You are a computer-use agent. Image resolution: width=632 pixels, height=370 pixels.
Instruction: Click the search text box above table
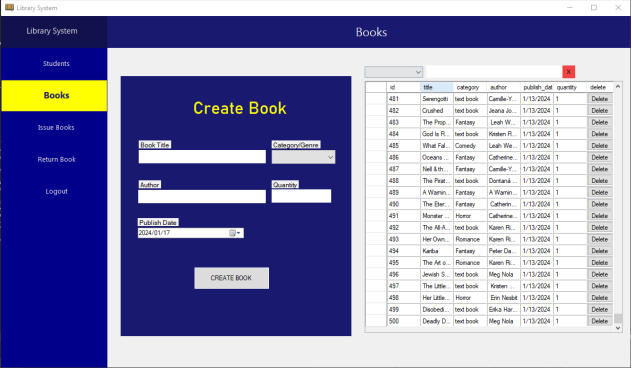[494, 72]
